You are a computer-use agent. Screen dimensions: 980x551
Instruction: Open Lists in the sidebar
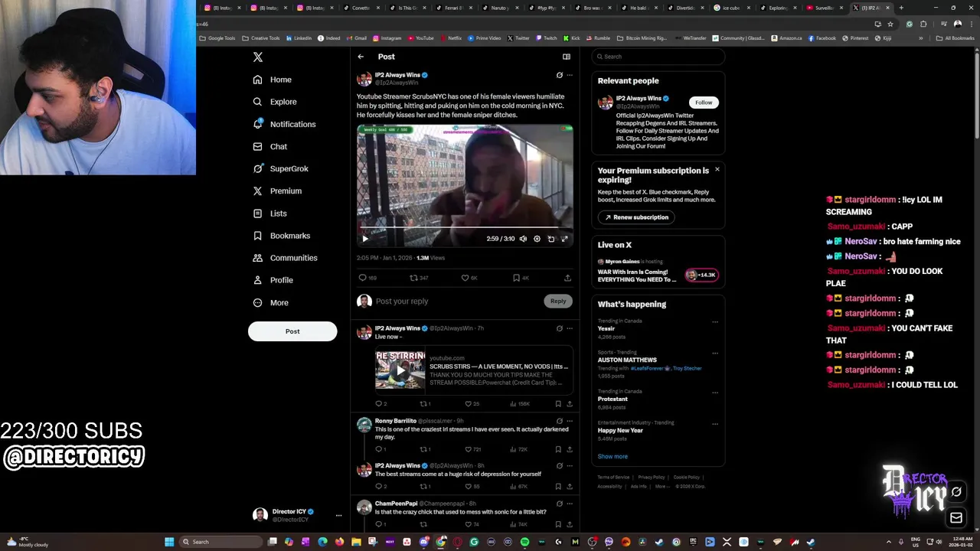(x=269, y=214)
